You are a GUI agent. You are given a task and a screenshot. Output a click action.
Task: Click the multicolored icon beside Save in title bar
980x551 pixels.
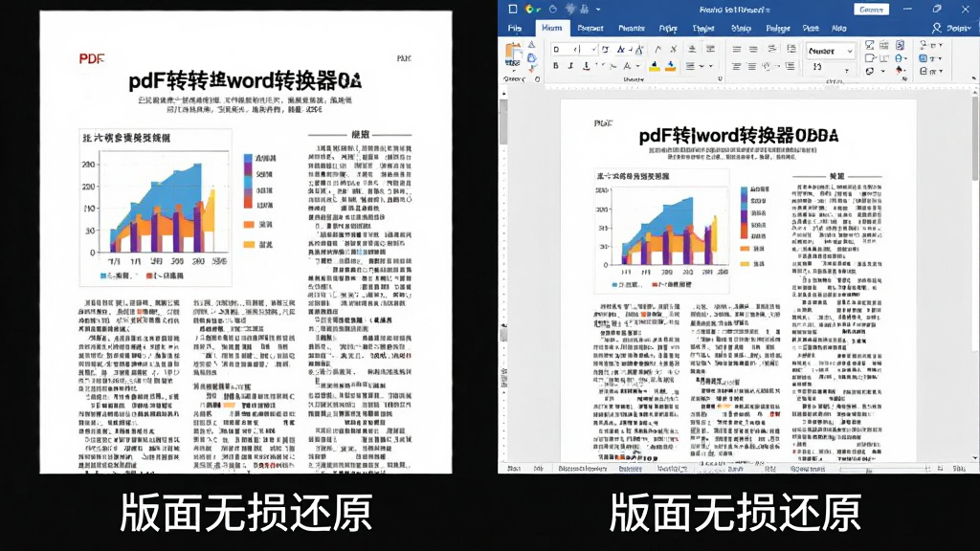530,9
